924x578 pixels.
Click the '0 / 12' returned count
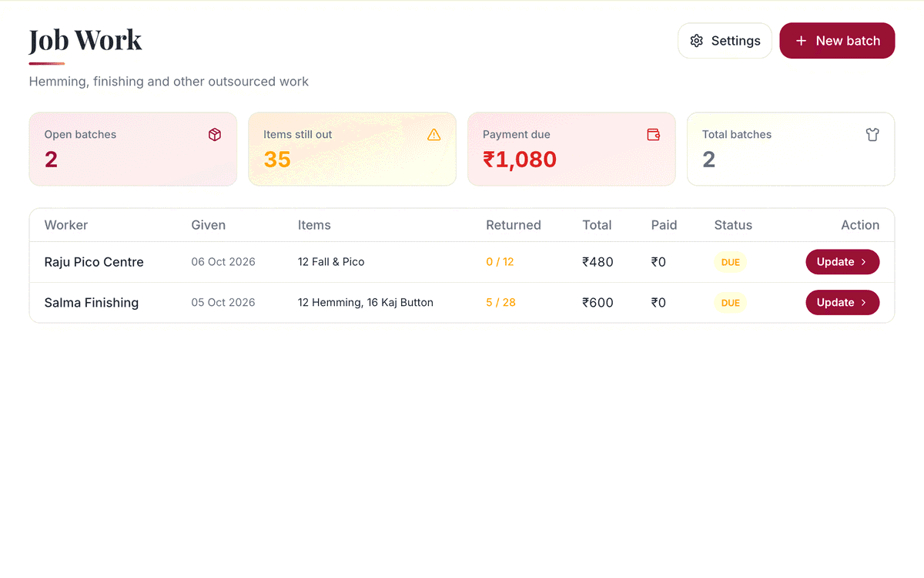tap(500, 262)
